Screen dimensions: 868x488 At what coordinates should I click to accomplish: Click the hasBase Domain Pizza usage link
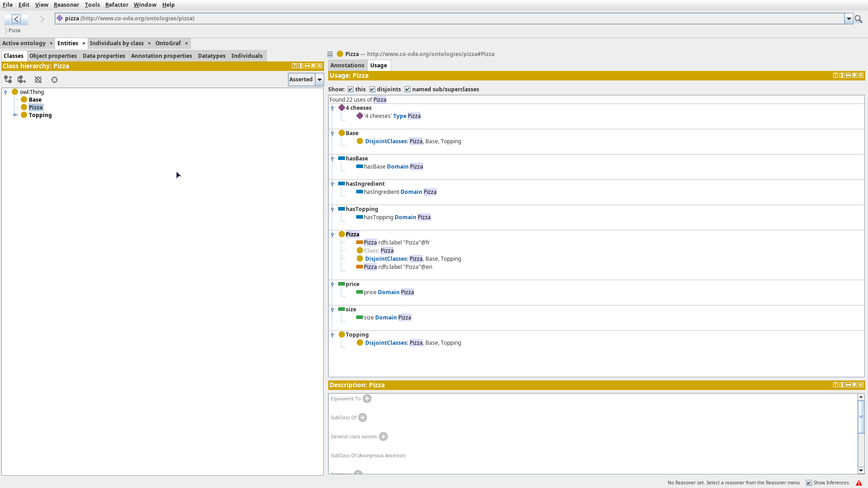coord(393,167)
